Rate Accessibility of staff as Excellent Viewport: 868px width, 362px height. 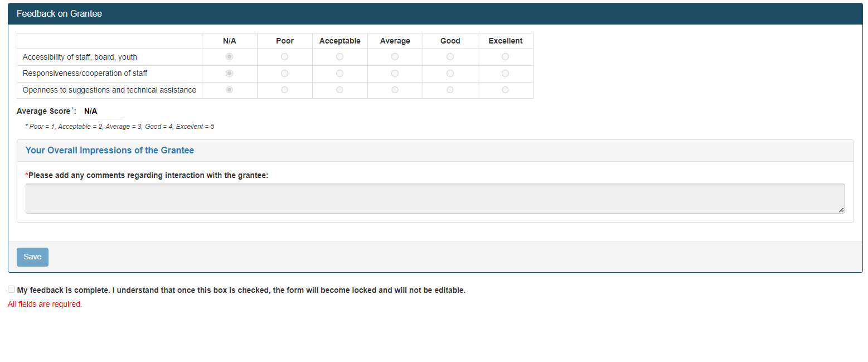click(505, 57)
